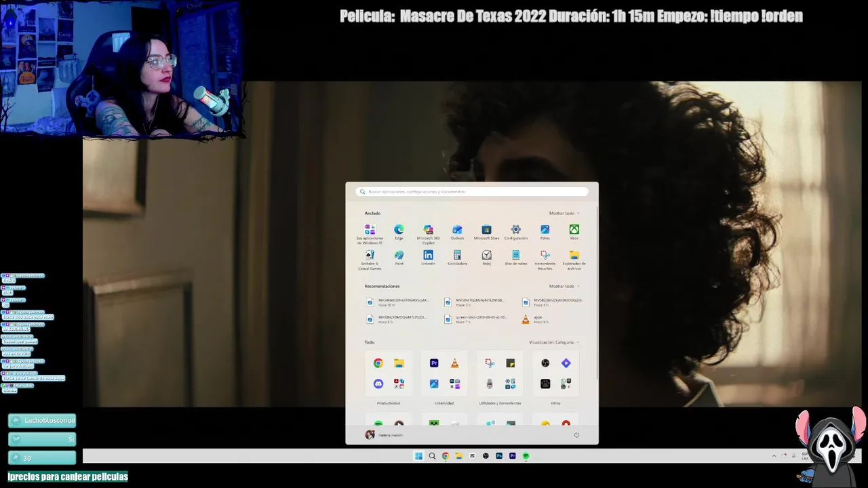Open recommended file from Hace 18 m
Screen dimensions: 868x488
[x=399, y=302]
